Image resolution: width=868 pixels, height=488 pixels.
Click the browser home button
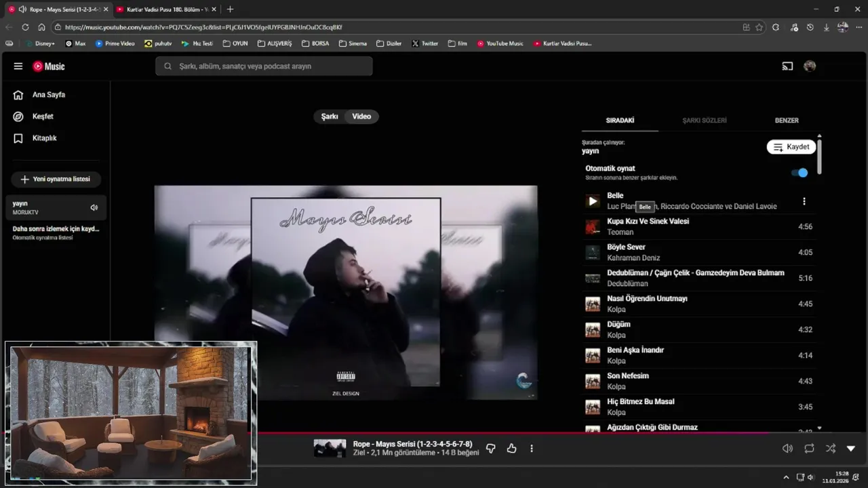point(41,27)
